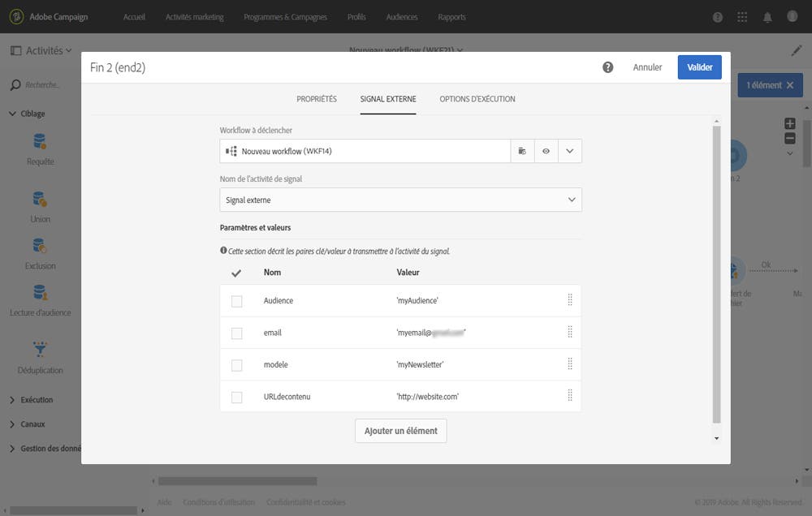Expand the workflow selection dropdown arrow
This screenshot has height=516, width=812.
[x=569, y=150]
